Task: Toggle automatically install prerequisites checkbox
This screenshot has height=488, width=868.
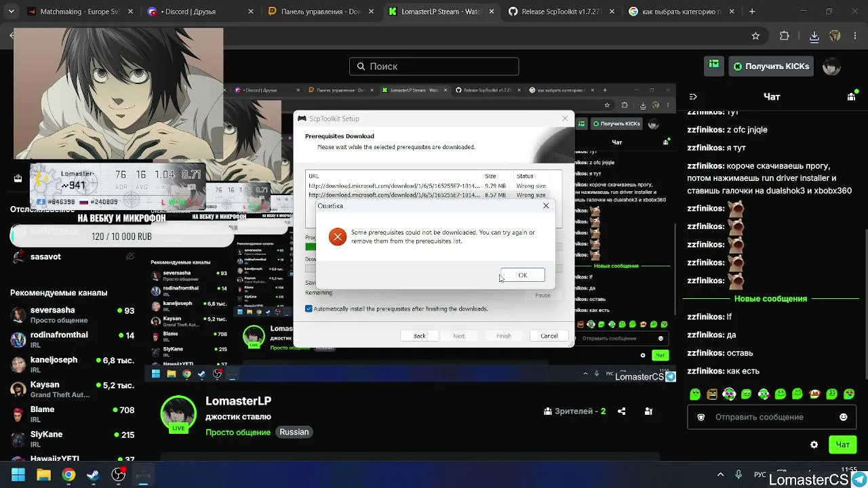Action: coord(309,309)
